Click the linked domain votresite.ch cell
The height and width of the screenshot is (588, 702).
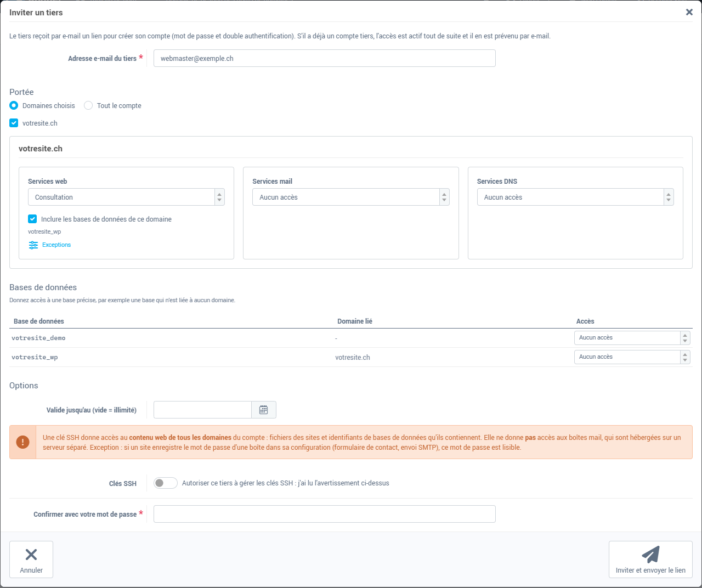pos(353,358)
